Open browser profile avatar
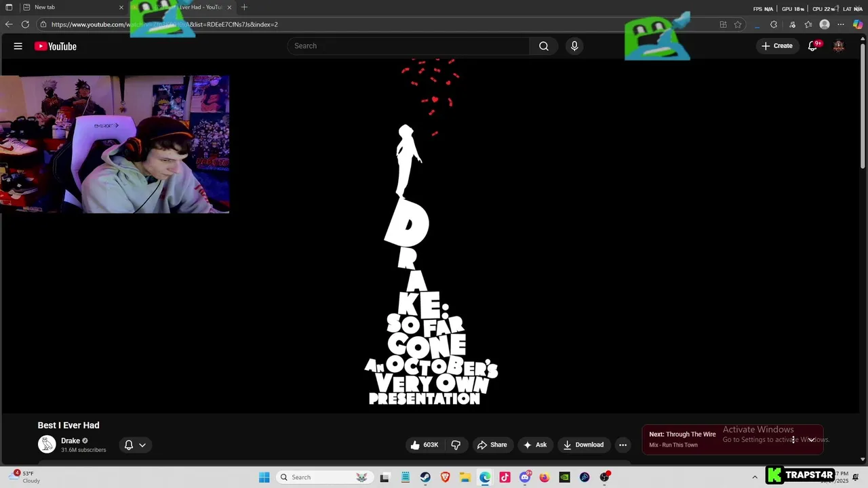 pyautogui.click(x=825, y=24)
